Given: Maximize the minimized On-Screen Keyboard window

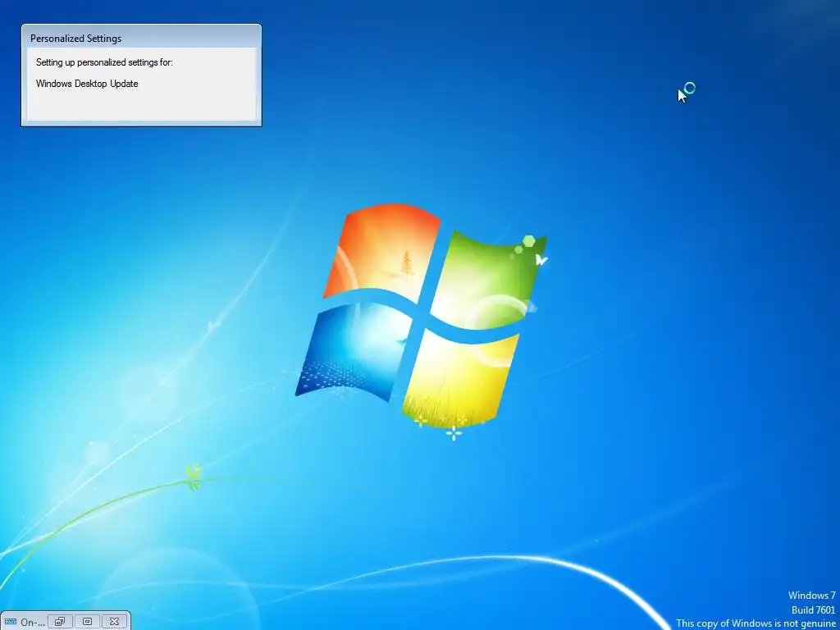Looking at the screenshot, I should (87, 622).
